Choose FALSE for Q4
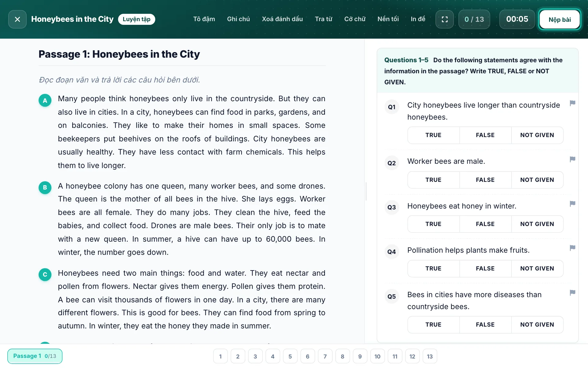 [485, 269]
